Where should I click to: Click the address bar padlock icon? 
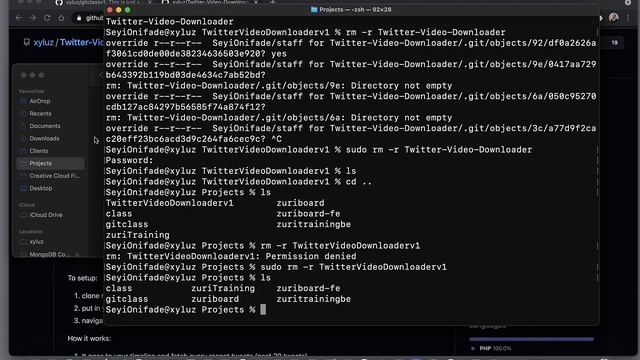point(79,18)
